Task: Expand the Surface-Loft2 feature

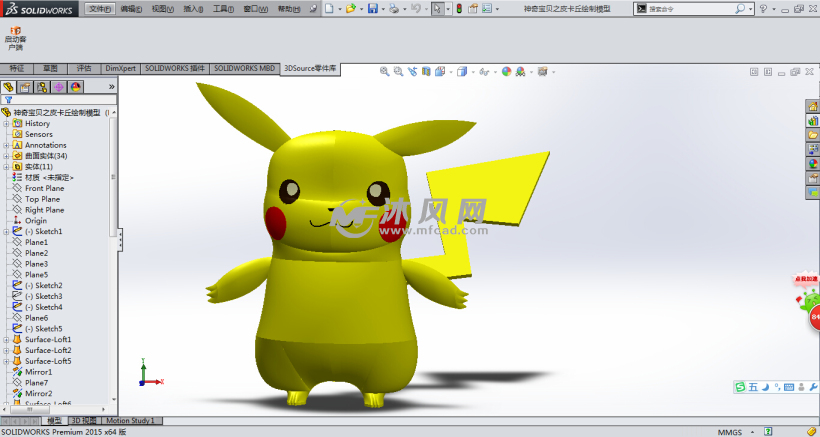Action: pos(6,350)
